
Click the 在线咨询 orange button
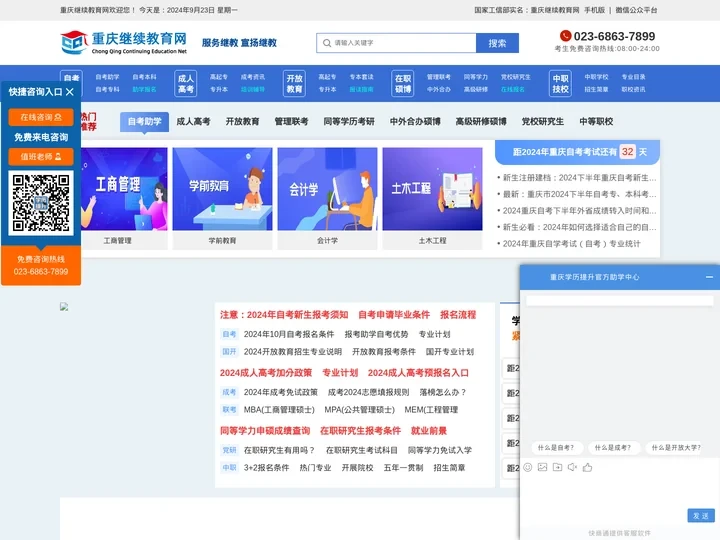(41, 118)
